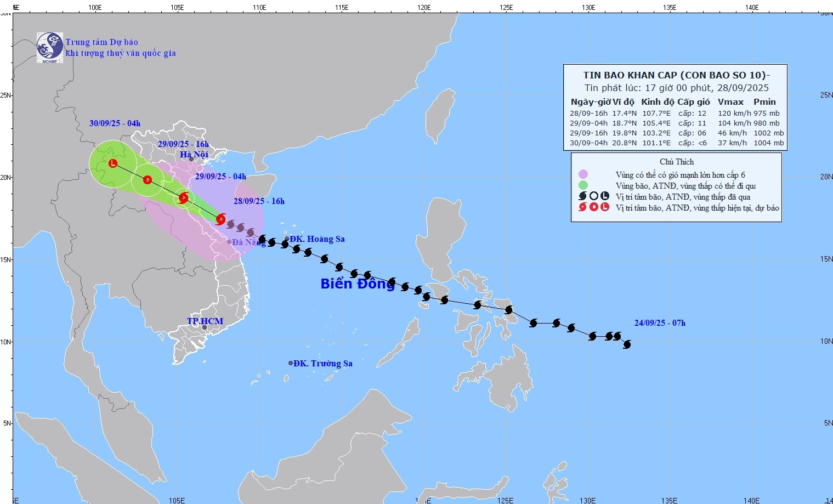Click the purple strong-wind legend swatch

click(583, 174)
